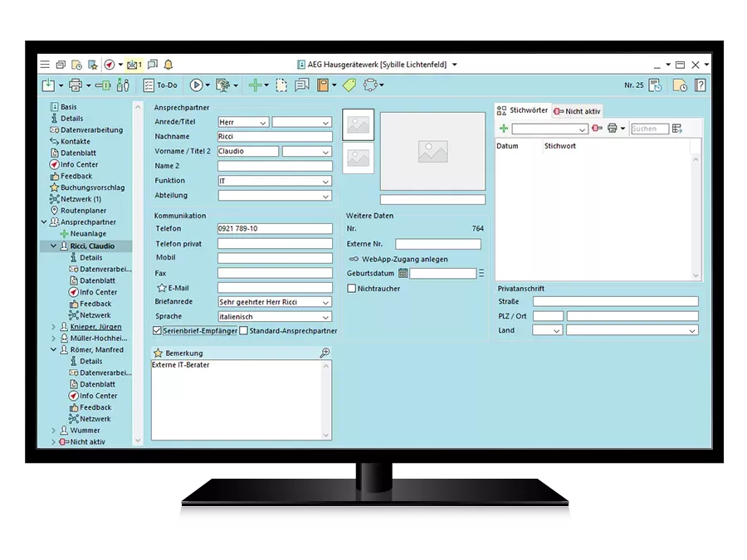Click into the Telefon privat input field
Screen dimensions: 747x560
(x=275, y=244)
